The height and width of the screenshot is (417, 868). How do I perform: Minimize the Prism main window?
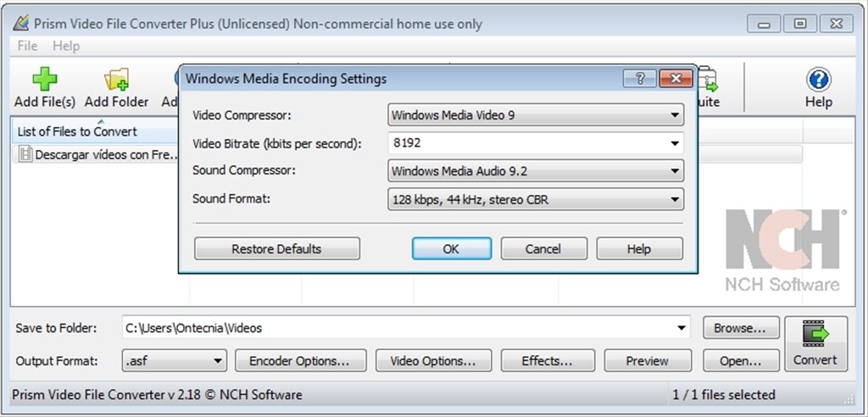(x=765, y=24)
